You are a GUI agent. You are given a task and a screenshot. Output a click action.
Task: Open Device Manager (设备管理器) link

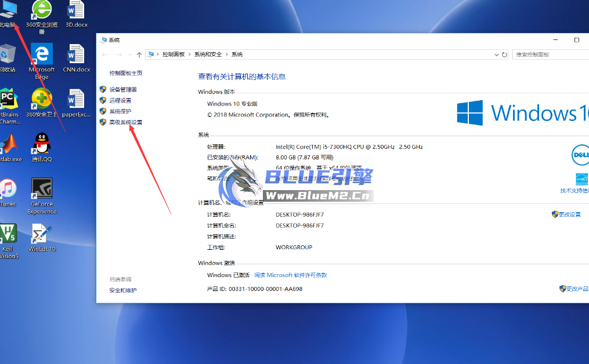click(x=123, y=90)
